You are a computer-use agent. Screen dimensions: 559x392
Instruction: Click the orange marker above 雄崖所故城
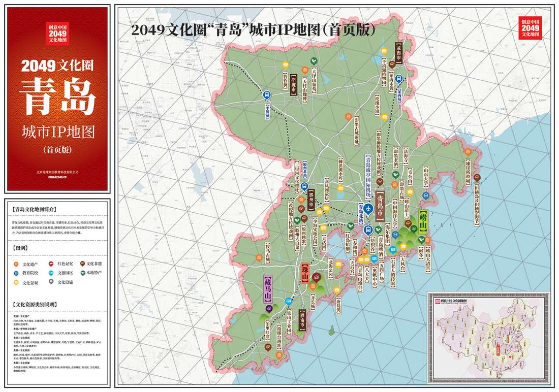coord(468,152)
